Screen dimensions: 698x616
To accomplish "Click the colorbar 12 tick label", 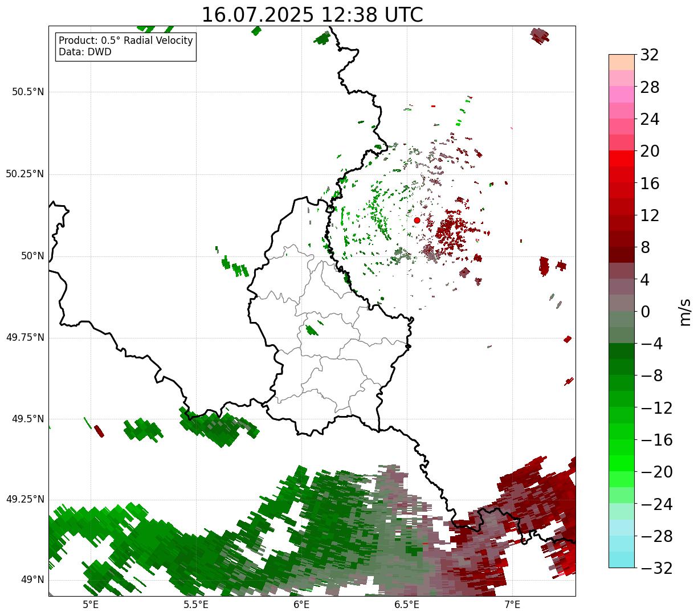I will (x=650, y=215).
